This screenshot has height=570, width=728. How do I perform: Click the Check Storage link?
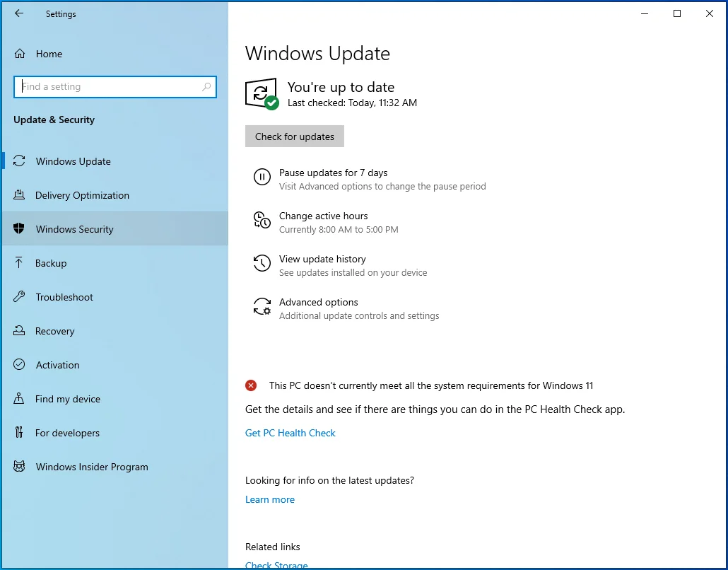(x=276, y=565)
